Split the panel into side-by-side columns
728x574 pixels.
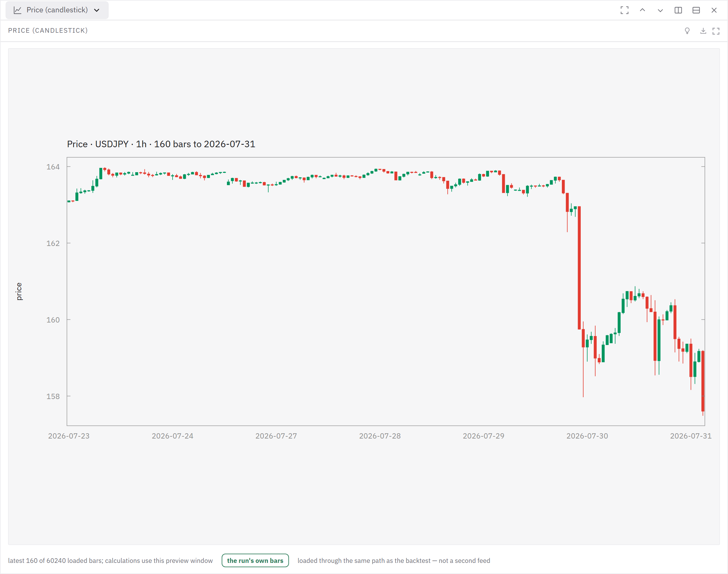click(678, 10)
